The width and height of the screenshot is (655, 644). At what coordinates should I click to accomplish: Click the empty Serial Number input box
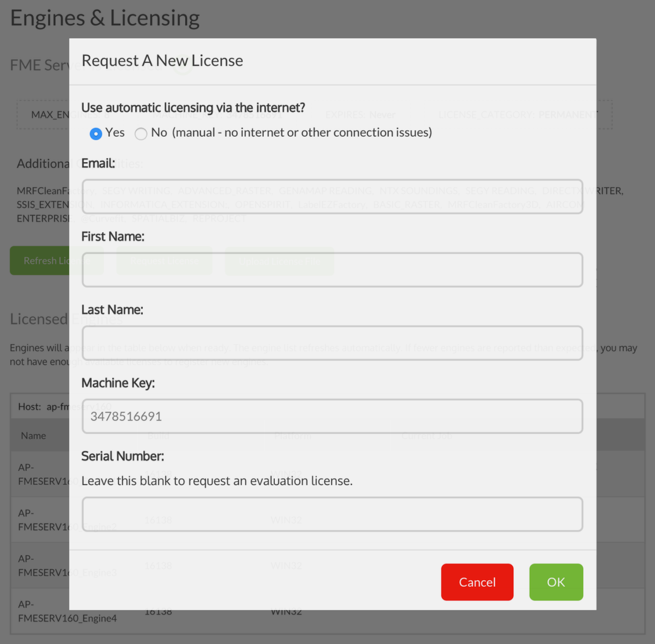[x=332, y=514]
